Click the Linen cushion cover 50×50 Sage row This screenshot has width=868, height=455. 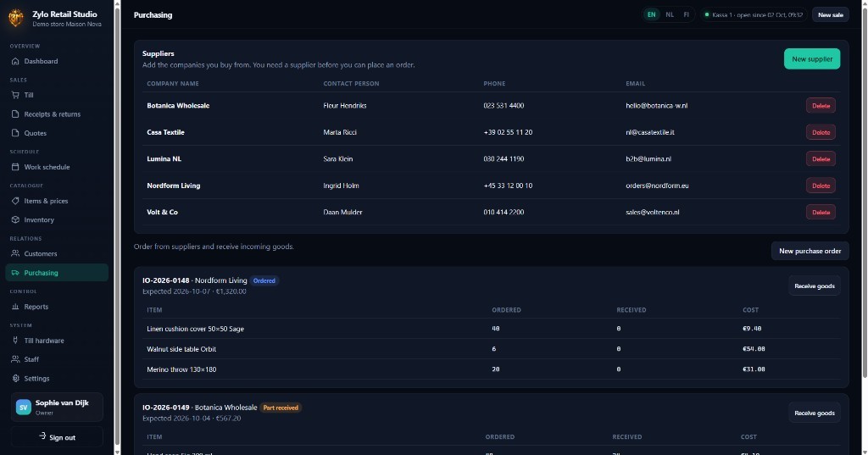point(491,328)
